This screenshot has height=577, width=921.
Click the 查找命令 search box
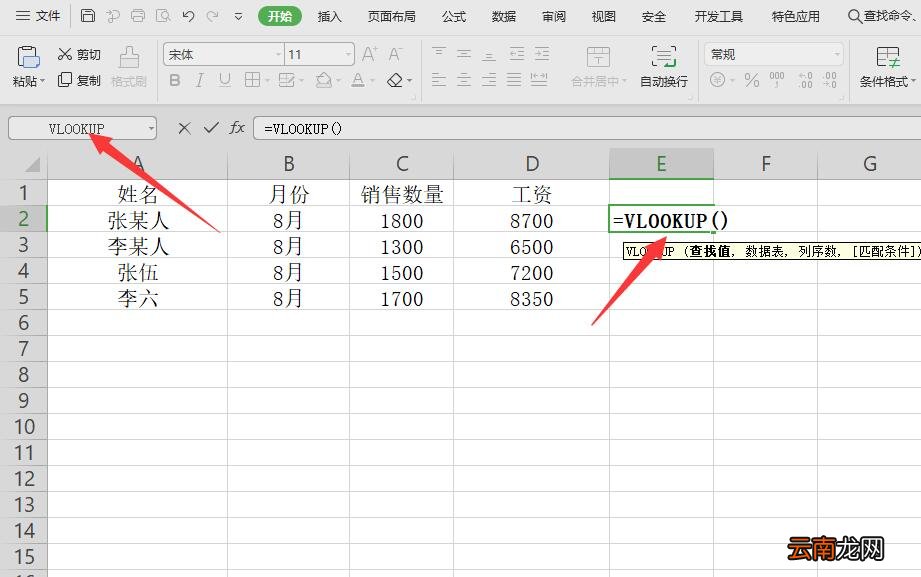883,16
